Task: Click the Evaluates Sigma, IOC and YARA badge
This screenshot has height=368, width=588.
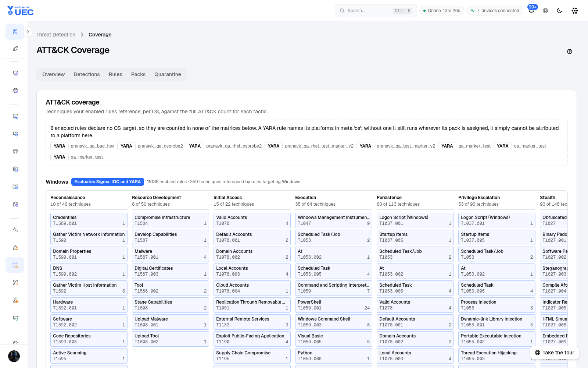Action: (x=107, y=182)
